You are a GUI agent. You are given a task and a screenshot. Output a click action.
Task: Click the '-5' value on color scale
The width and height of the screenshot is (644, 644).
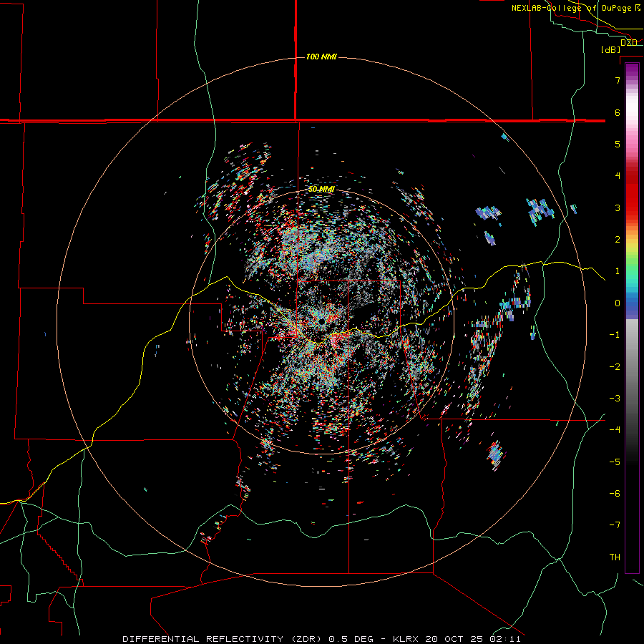(x=615, y=462)
